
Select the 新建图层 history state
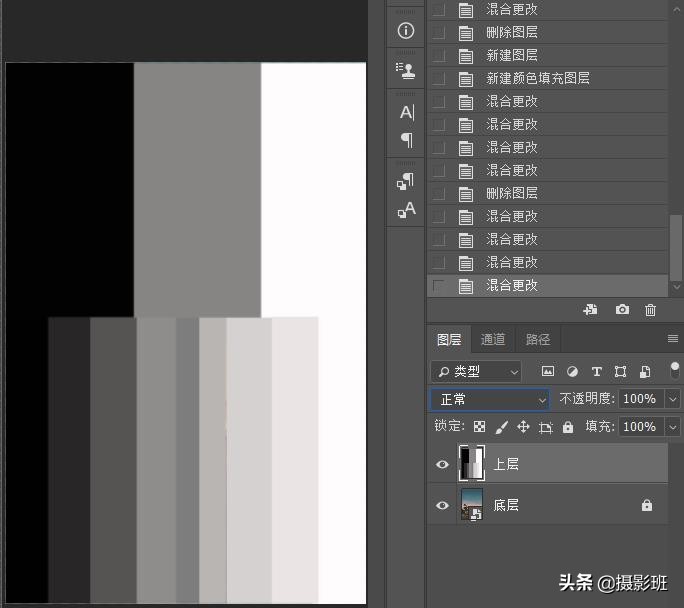[x=547, y=55]
